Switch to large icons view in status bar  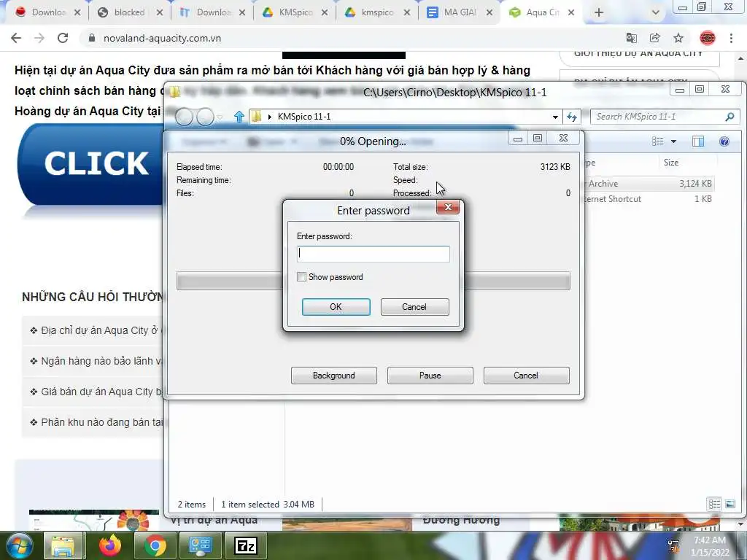click(729, 504)
